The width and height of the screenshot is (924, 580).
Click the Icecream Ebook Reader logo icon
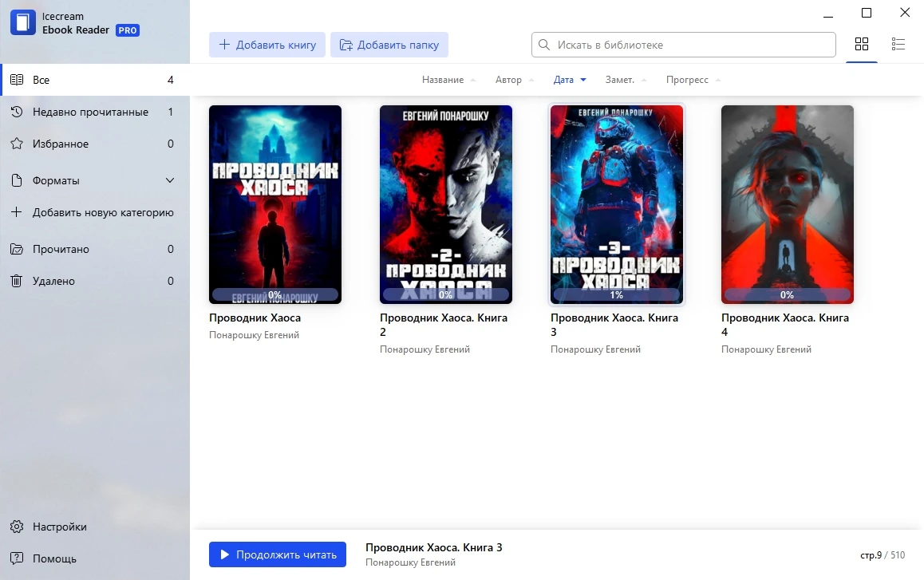(x=23, y=23)
